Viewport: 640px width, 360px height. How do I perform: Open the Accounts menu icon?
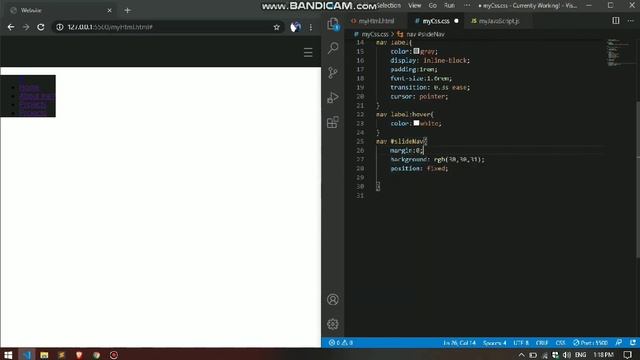click(333, 299)
